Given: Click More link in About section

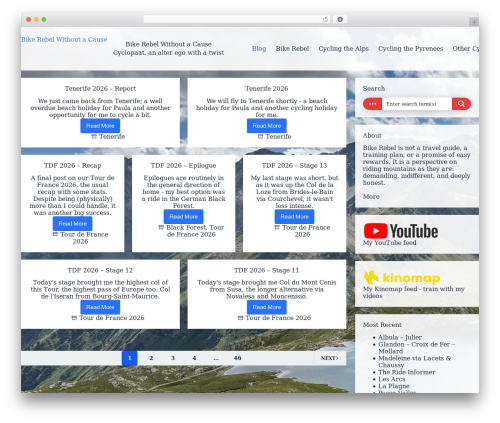Looking at the screenshot, I should pos(371,196).
